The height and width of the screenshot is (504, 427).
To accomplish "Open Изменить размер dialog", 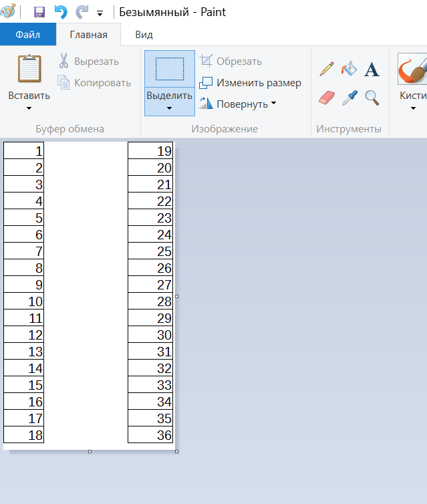I will coord(250,83).
